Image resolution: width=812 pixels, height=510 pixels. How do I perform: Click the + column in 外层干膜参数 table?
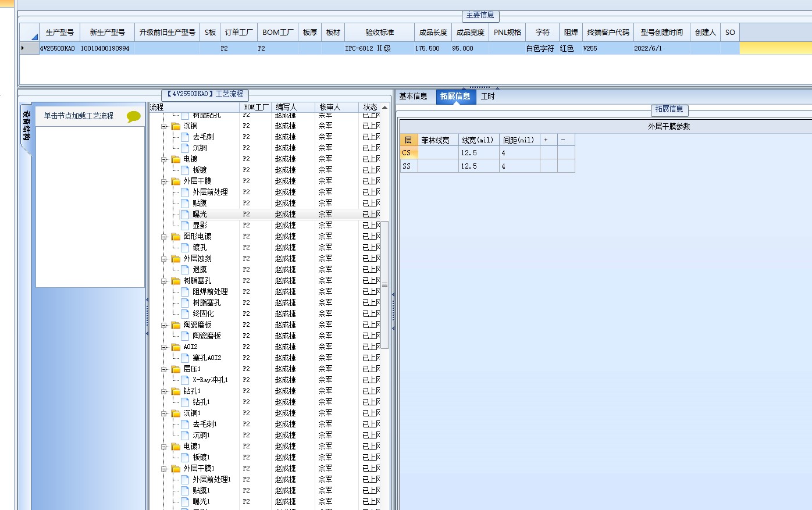[549, 140]
